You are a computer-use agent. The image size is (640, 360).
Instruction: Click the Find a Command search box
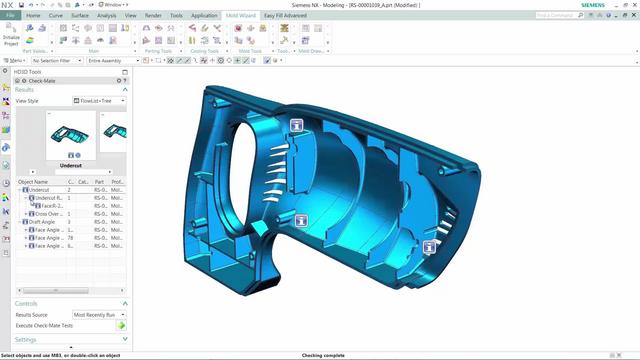tap(560, 16)
